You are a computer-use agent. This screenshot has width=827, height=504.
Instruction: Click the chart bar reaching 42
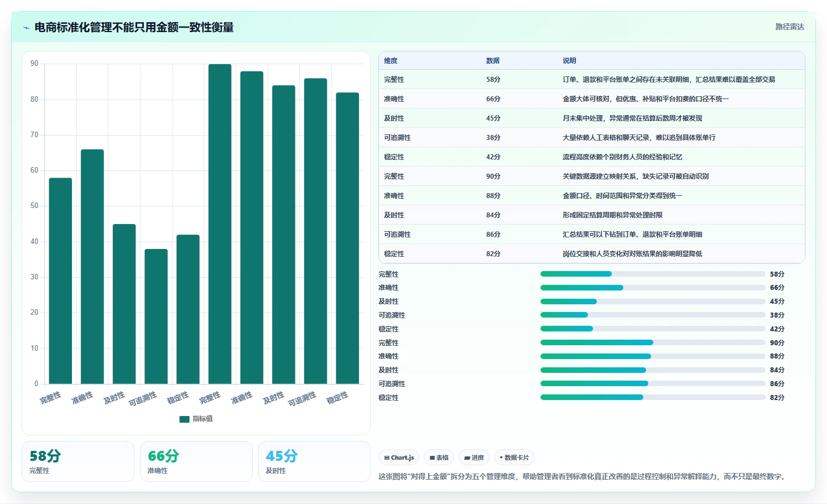(x=188, y=309)
